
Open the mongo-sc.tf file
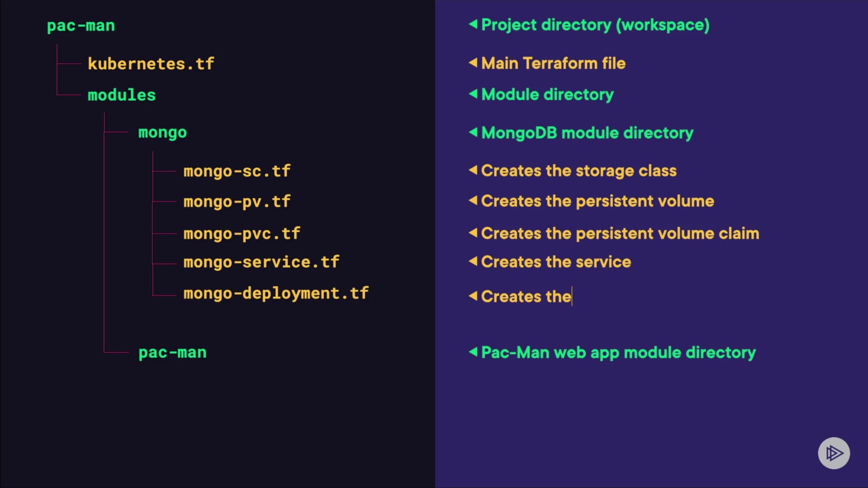(237, 171)
